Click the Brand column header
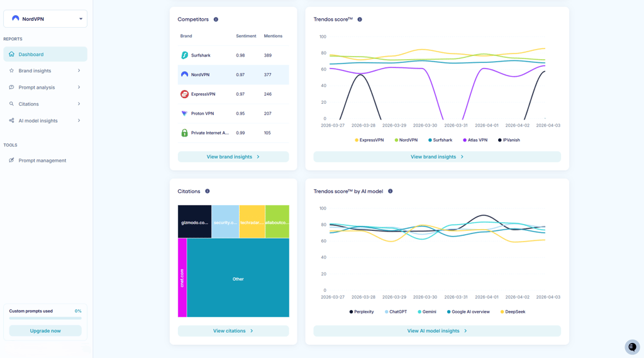 (186, 36)
